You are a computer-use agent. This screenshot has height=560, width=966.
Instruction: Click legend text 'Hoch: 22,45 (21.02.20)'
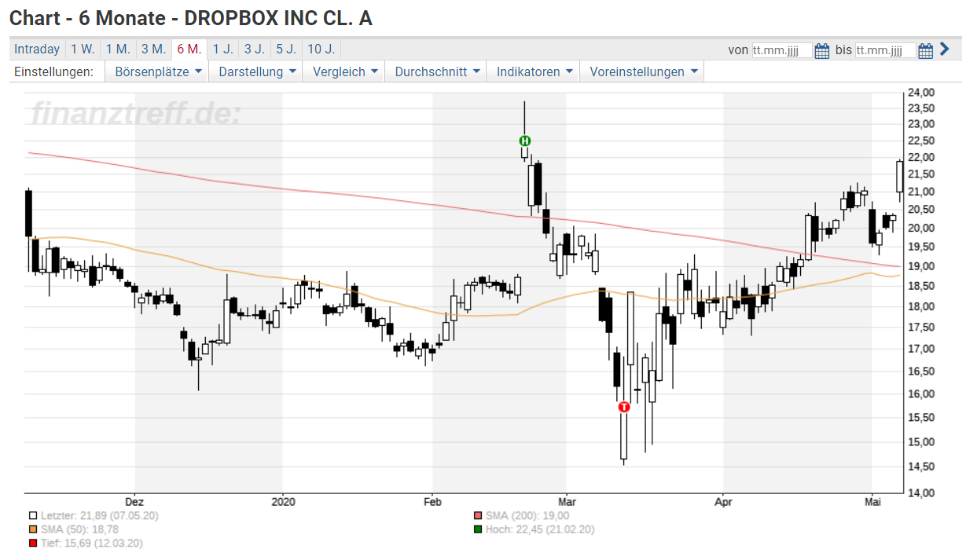point(540,529)
